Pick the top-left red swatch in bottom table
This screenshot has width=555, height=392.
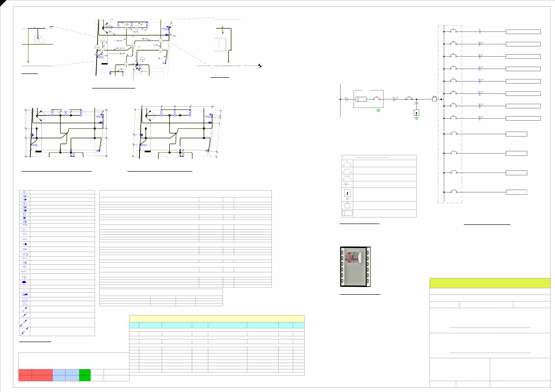tap(25, 372)
